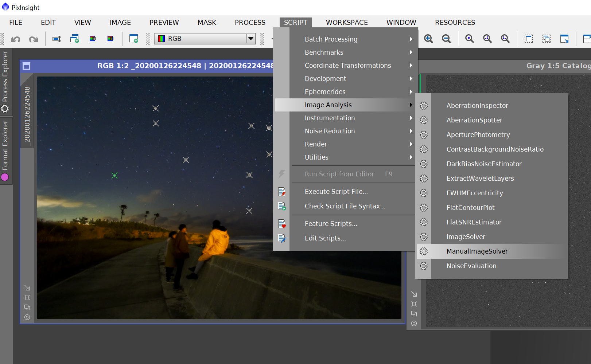
Task: Choose Check Script File Syntax... entry
Action: tap(345, 206)
